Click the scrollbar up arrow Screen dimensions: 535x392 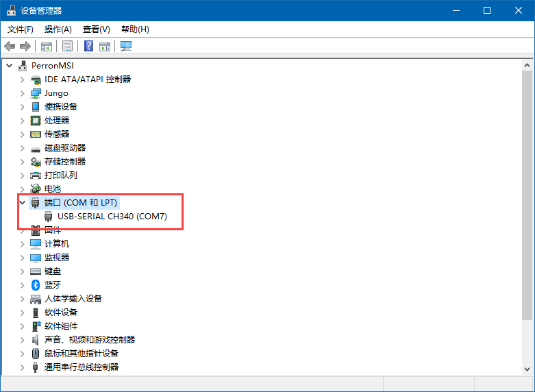pyautogui.click(x=527, y=65)
